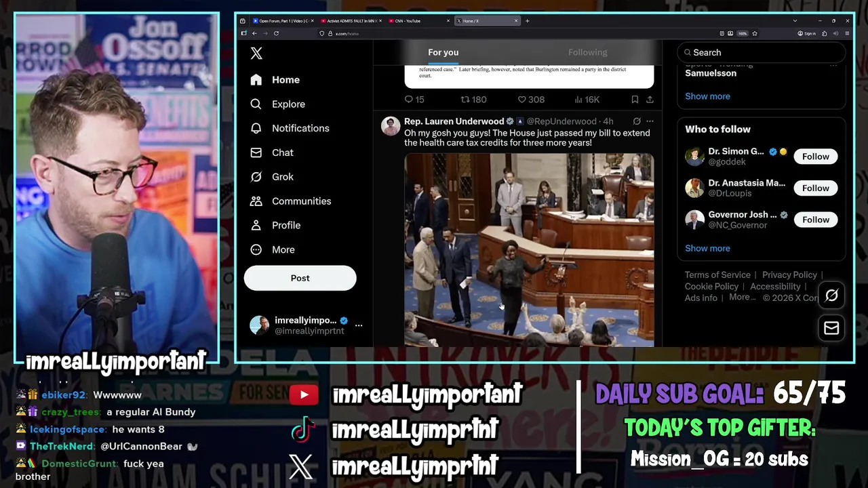Show more Who to follow suggestions

[707, 248]
